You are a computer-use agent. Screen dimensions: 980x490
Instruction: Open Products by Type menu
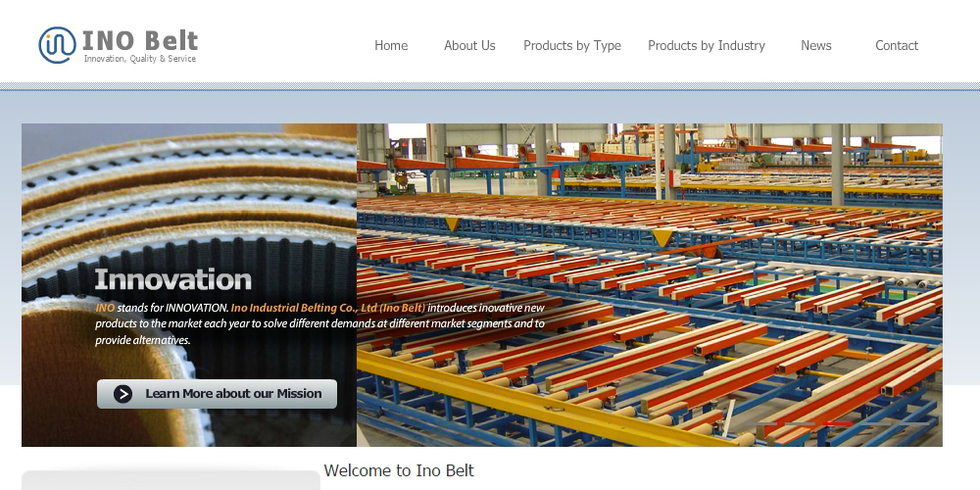(572, 46)
